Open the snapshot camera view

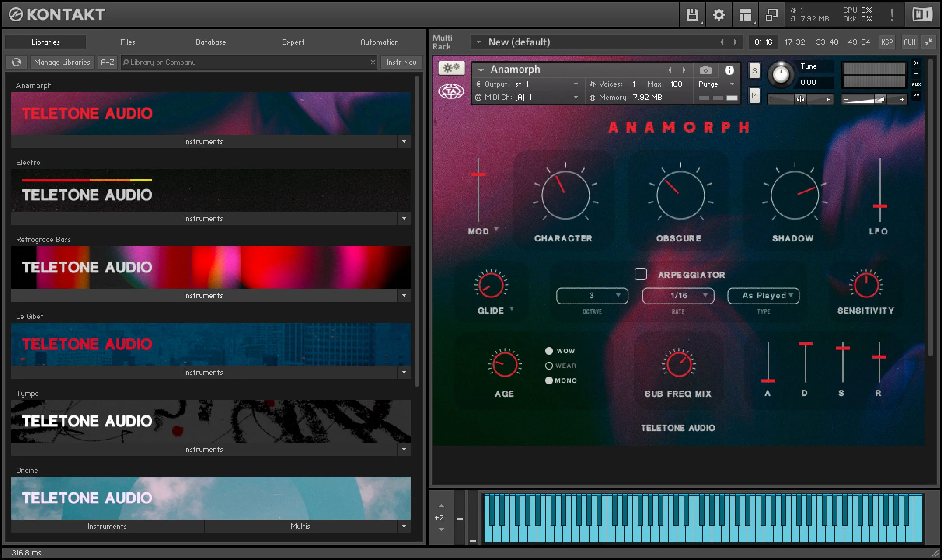pos(706,70)
